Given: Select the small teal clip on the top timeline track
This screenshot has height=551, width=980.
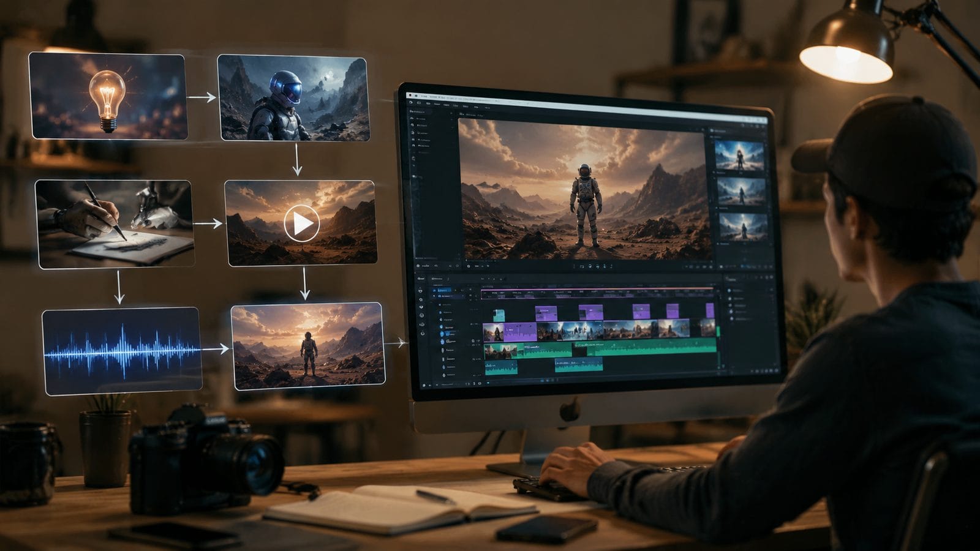Looking at the screenshot, I should click(499, 315).
